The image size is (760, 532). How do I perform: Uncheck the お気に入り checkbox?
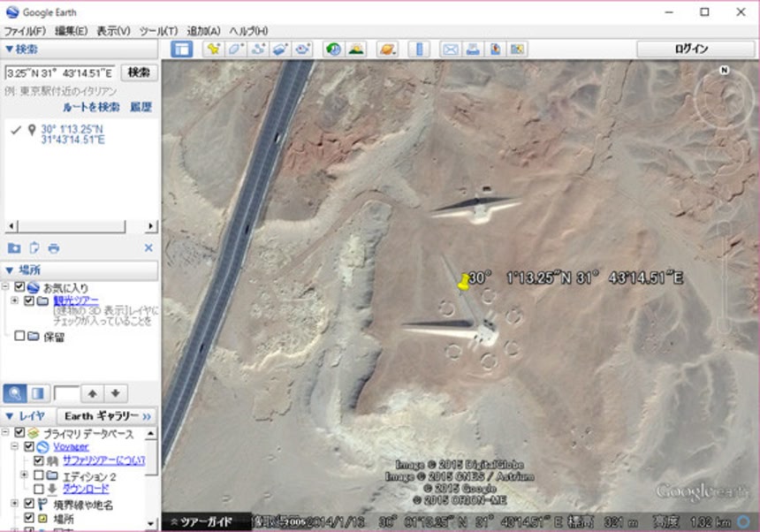click(19, 287)
